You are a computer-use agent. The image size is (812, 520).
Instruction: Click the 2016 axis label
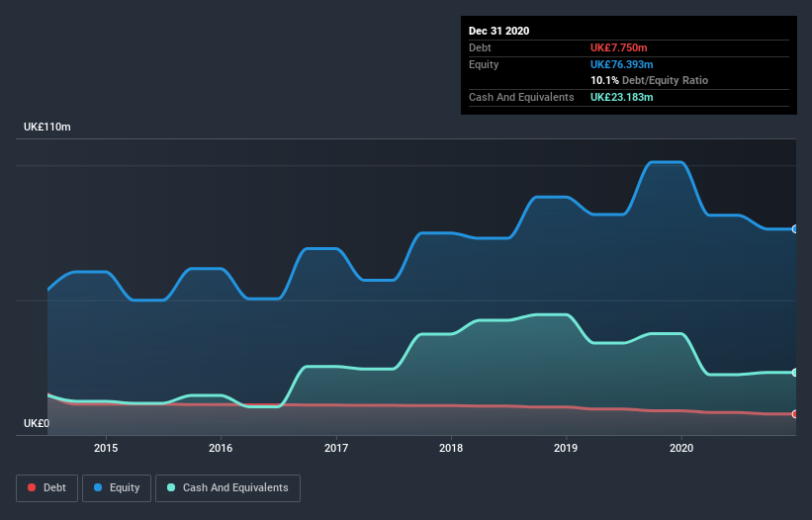pos(221,448)
